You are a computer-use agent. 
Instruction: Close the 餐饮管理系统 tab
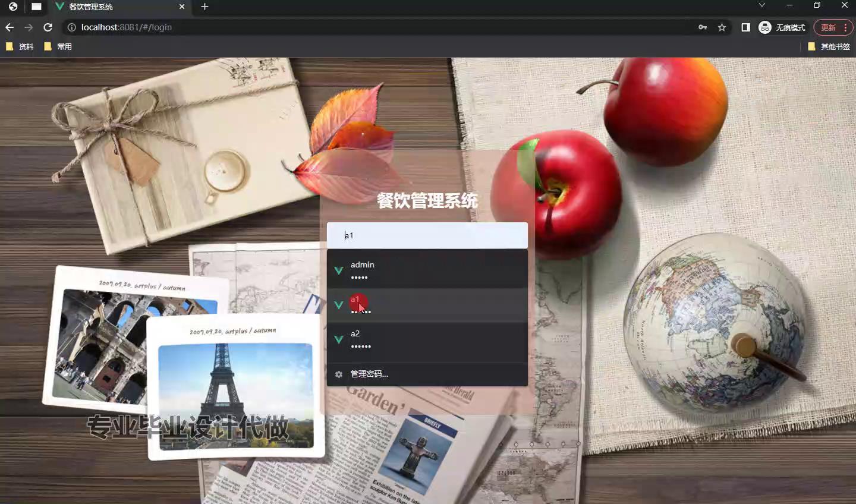[x=182, y=7]
